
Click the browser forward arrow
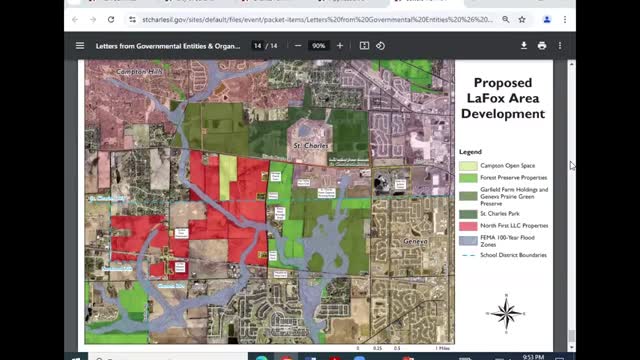[93, 20]
